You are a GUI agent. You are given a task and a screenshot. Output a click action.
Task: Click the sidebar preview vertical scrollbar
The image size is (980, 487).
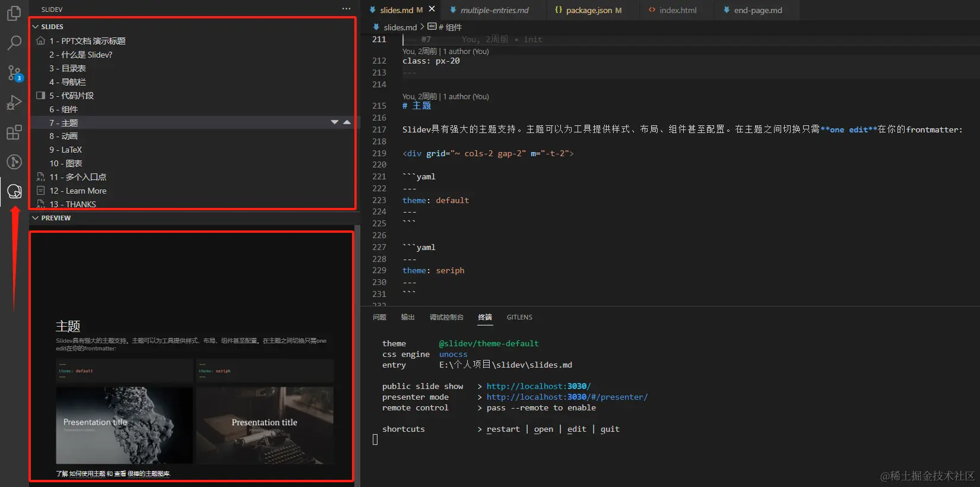pos(357,356)
